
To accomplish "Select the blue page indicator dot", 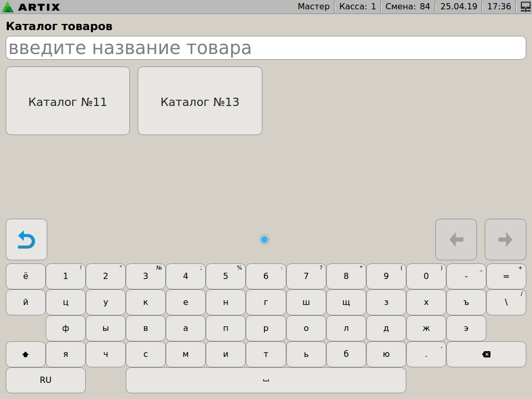I will [264, 240].
